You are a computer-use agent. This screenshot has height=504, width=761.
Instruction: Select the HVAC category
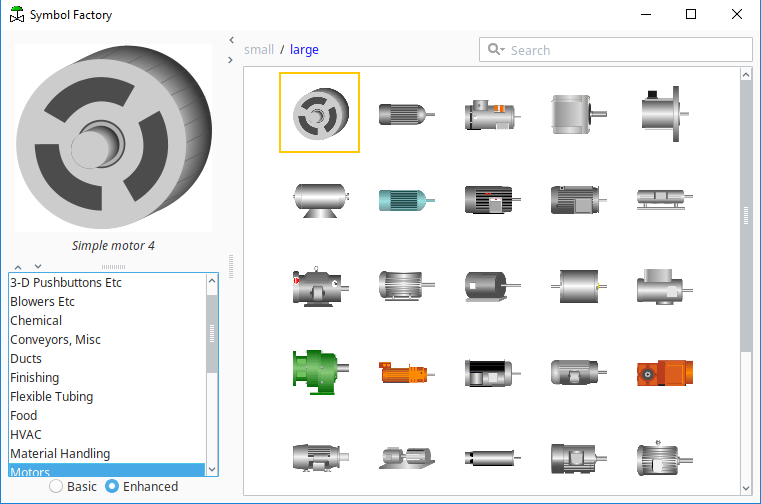[x=107, y=434]
